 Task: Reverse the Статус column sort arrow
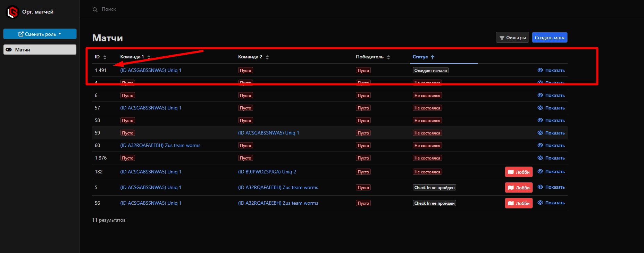[433, 57]
